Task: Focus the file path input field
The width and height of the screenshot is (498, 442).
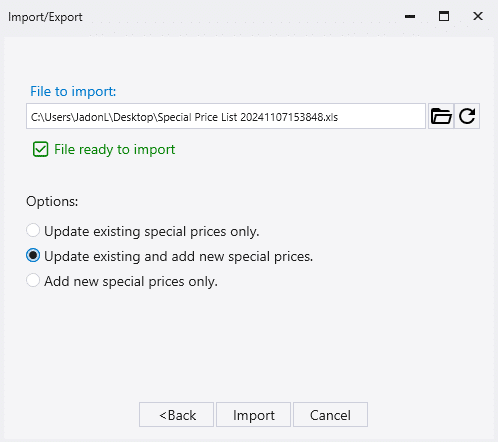Action: 226,116
